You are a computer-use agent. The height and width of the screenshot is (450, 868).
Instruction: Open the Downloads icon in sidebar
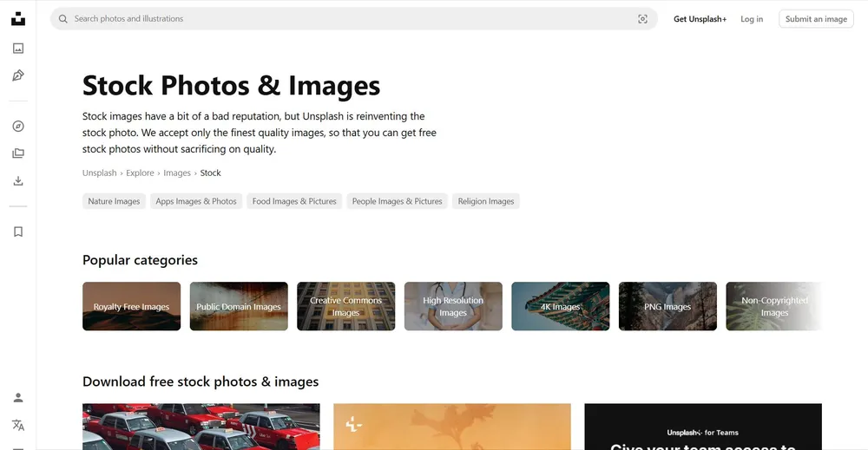18,180
